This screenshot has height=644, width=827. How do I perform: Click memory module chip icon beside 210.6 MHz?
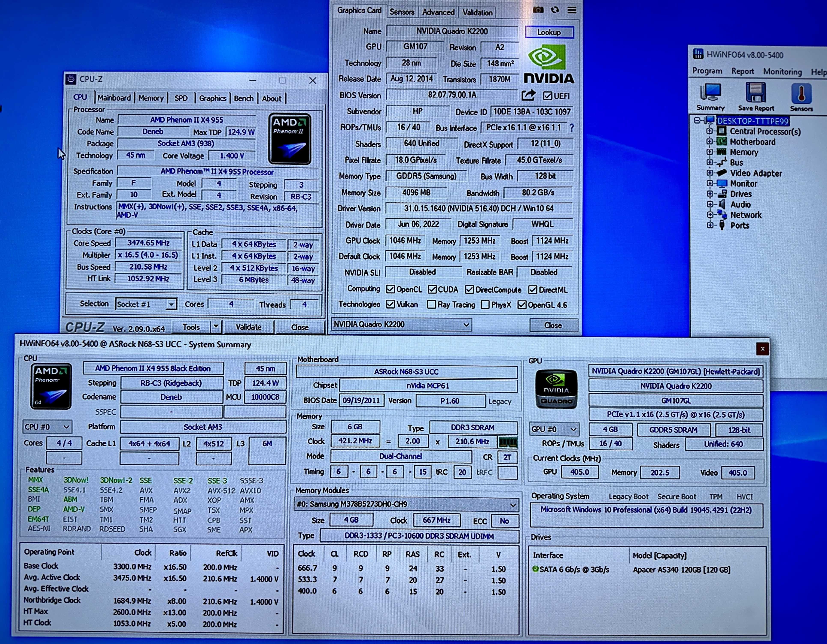point(507,442)
